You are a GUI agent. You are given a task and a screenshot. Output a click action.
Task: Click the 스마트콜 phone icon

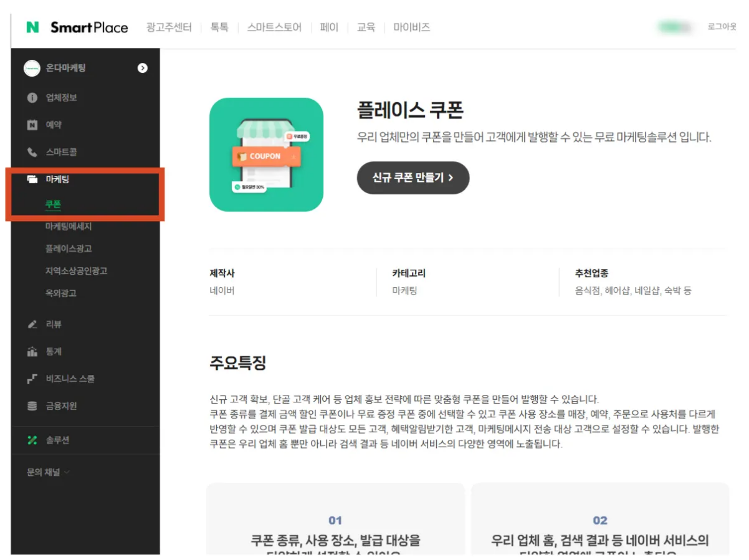pyautogui.click(x=32, y=152)
